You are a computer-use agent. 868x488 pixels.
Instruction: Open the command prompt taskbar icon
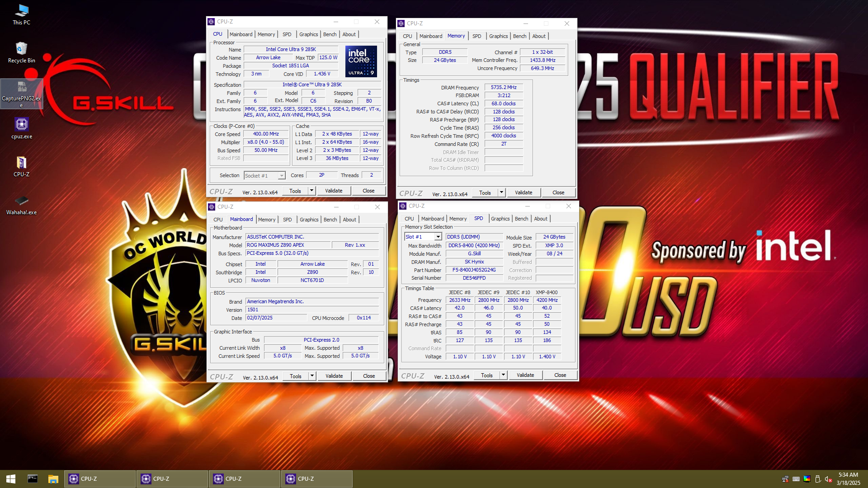(x=33, y=479)
